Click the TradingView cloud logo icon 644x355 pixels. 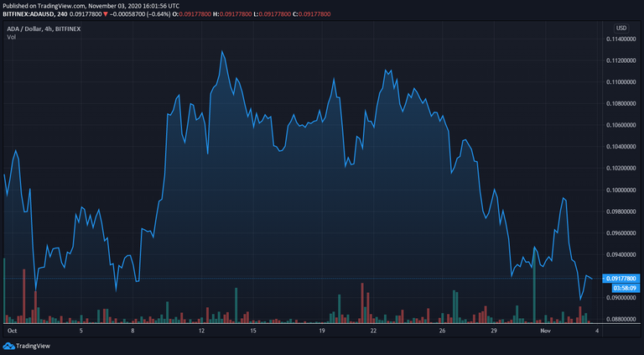tap(8, 346)
